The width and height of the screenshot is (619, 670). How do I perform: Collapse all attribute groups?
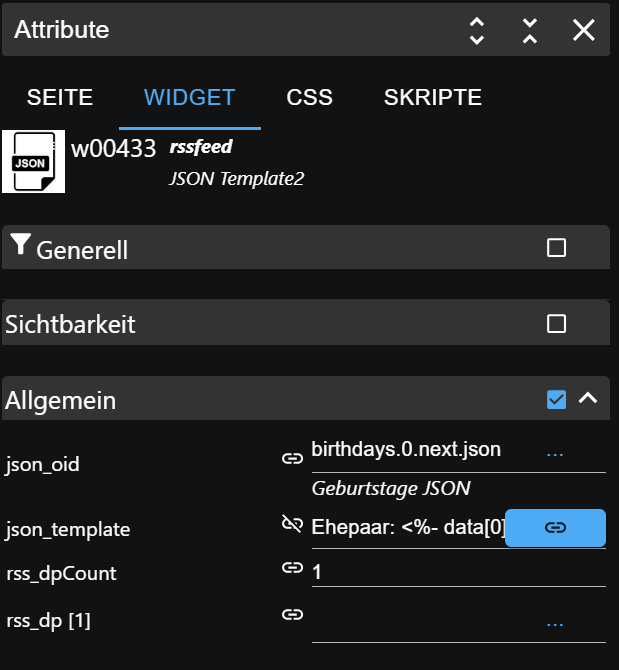[530, 30]
